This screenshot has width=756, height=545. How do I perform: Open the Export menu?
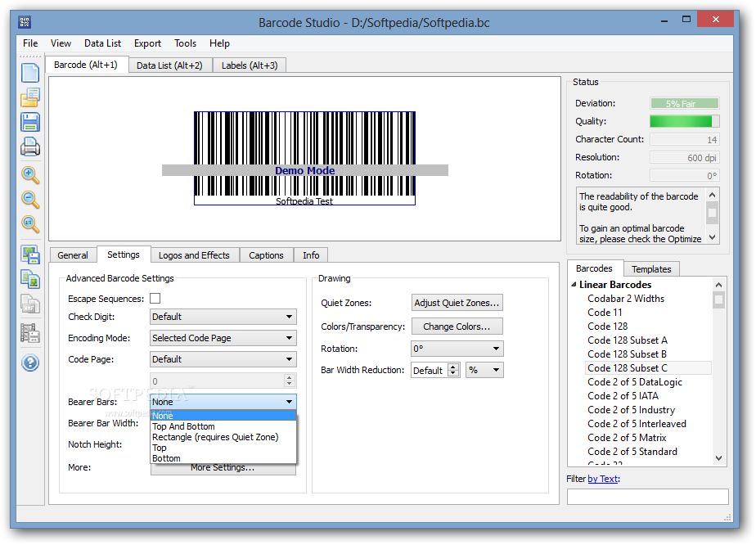pyautogui.click(x=147, y=43)
